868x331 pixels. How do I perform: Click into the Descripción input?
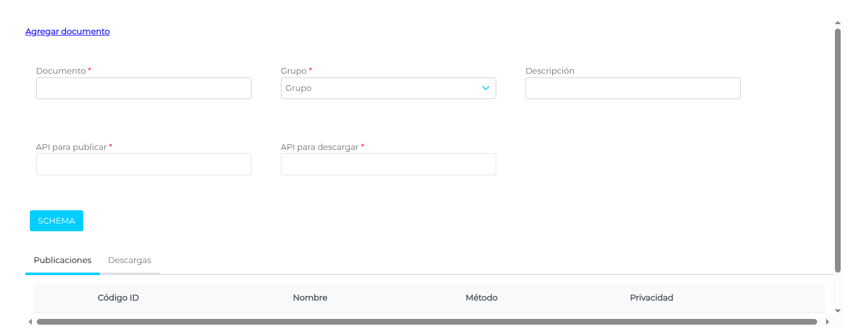(633, 88)
